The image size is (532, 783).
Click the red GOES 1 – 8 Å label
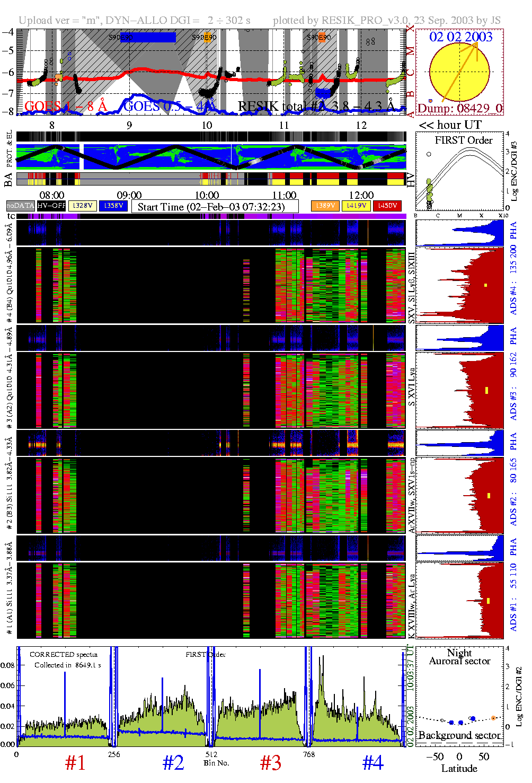click(x=66, y=107)
